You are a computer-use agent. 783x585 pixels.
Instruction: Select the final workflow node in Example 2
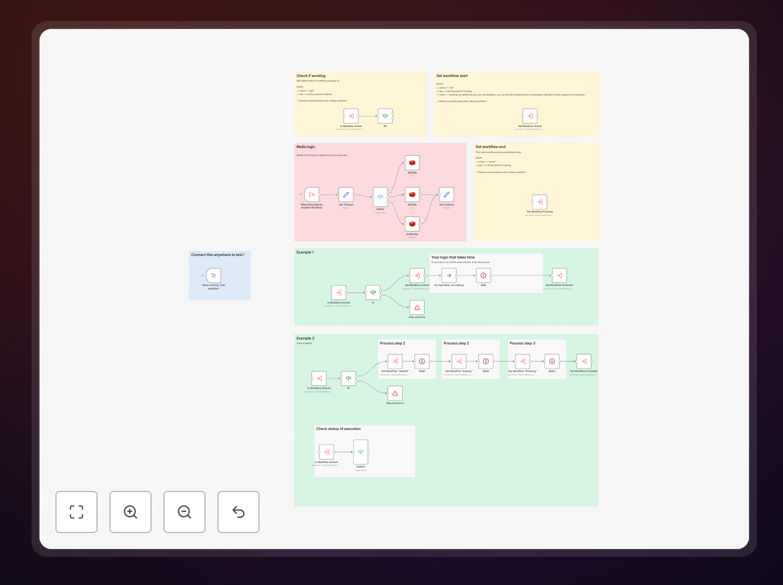tap(584, 361)
